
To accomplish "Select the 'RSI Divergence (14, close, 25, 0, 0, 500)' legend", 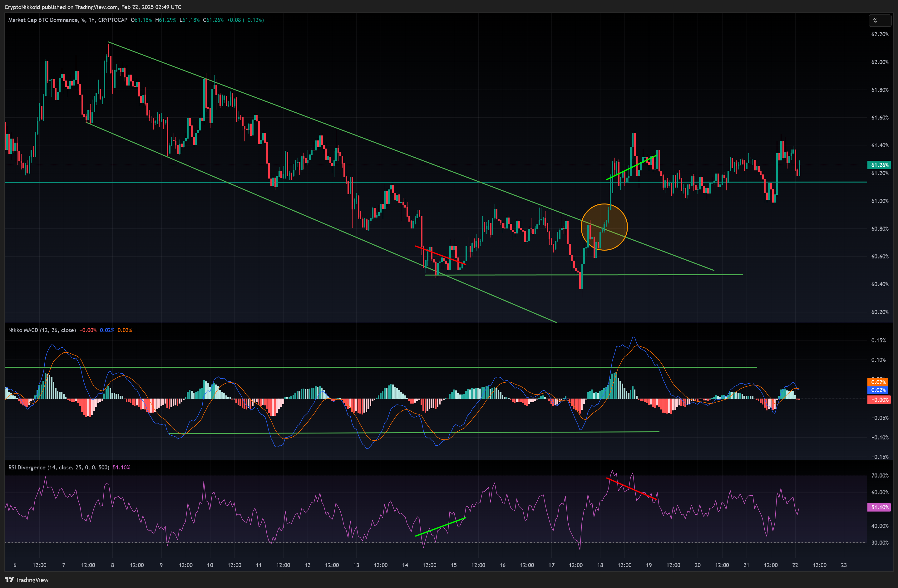I will click(x=58, y=467).
